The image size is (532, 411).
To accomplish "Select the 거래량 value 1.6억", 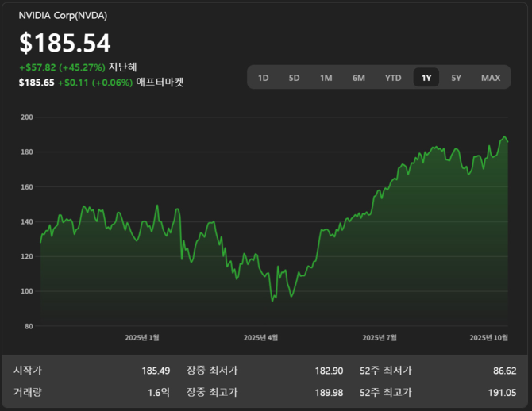I will pyautogui.click(x=159, y=392).
